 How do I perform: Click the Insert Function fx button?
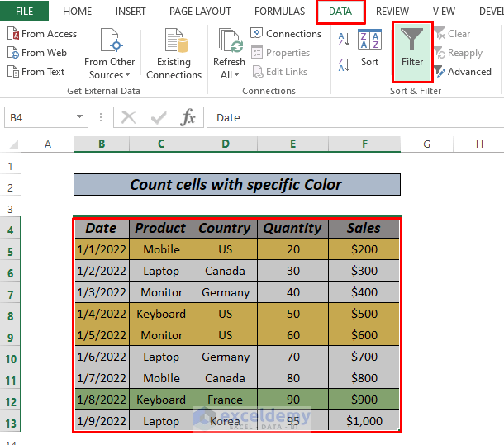[188, 117]
